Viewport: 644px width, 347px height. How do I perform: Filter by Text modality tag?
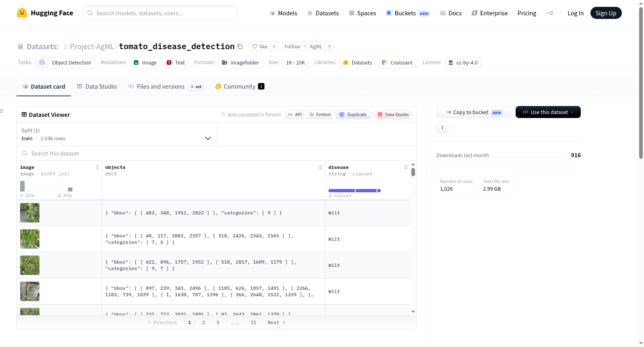175,62
